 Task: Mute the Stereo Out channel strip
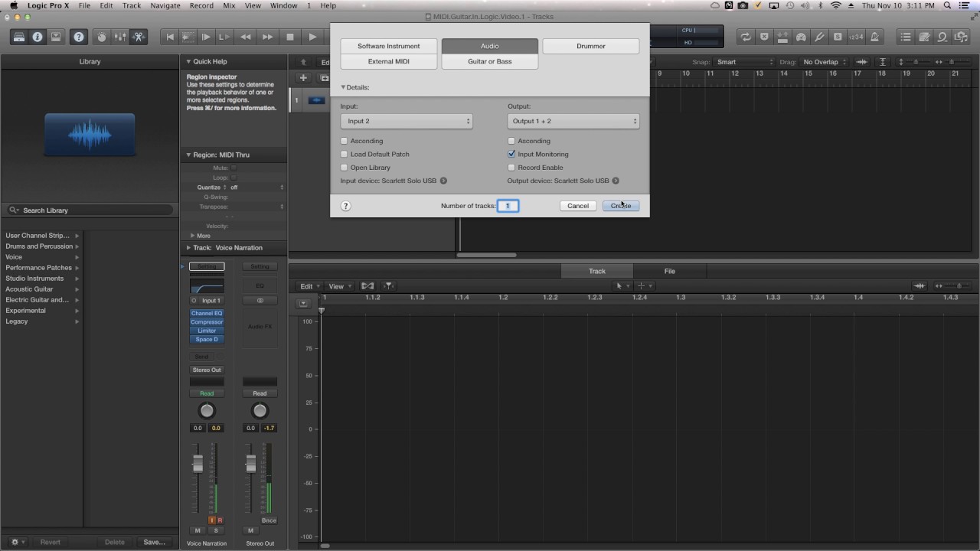pyautogui.click(x=250, y=530)
